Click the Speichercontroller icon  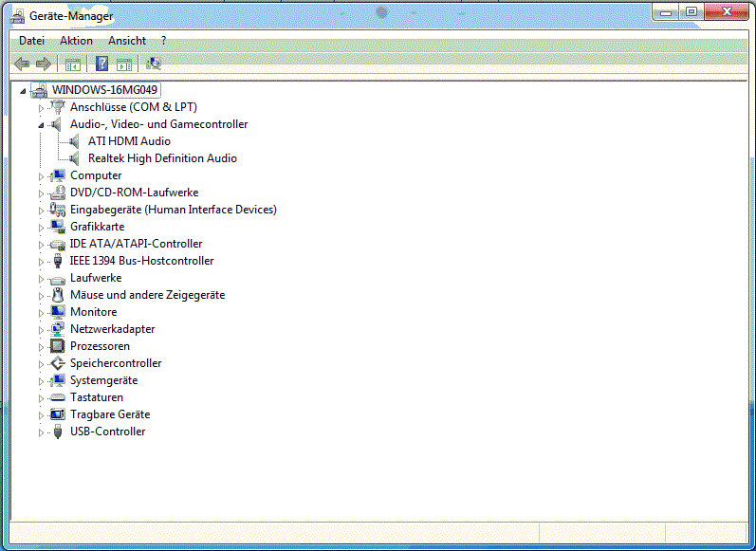58,363
